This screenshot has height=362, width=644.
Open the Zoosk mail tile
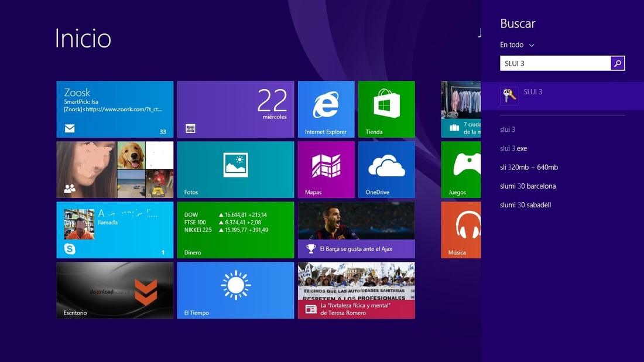[115, 110]
